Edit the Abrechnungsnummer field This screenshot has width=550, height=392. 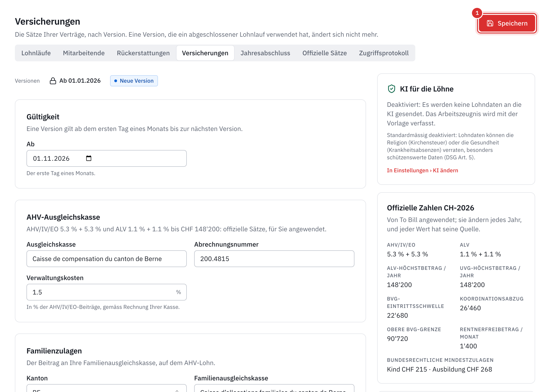tap(274, 258)
